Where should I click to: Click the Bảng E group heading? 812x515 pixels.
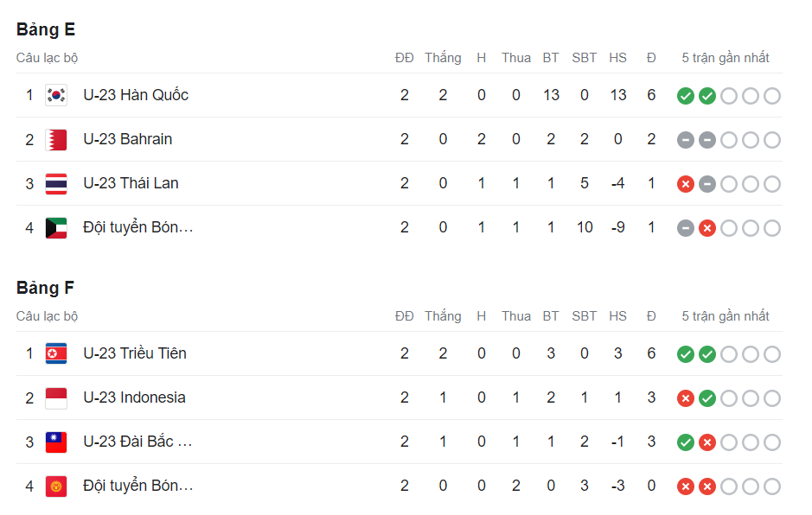[46, 29]
